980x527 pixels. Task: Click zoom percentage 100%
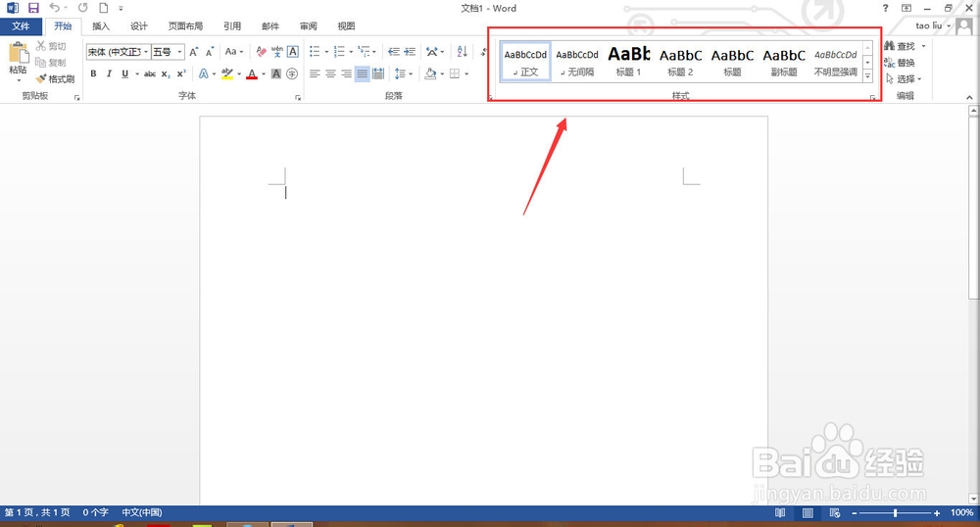[962, 512]
